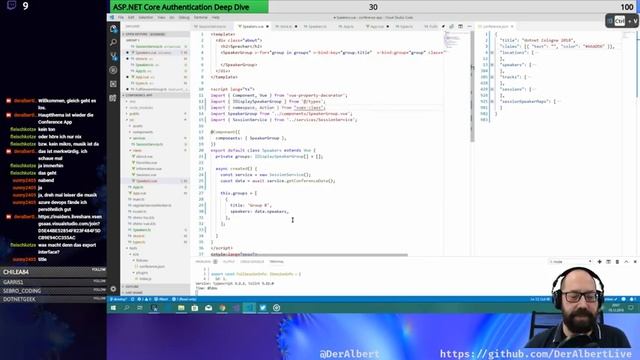Viewport: 640px width, 360px height.
Task: Switch to OUTPUT panel tab
Action: click(229, 262)
